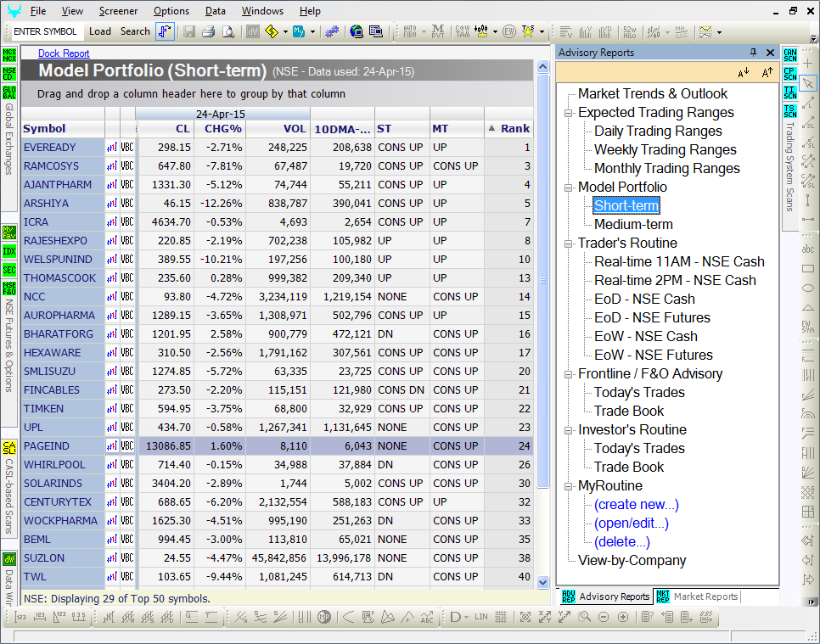Select the abc text drawing tool

click(x=808, y=249)
